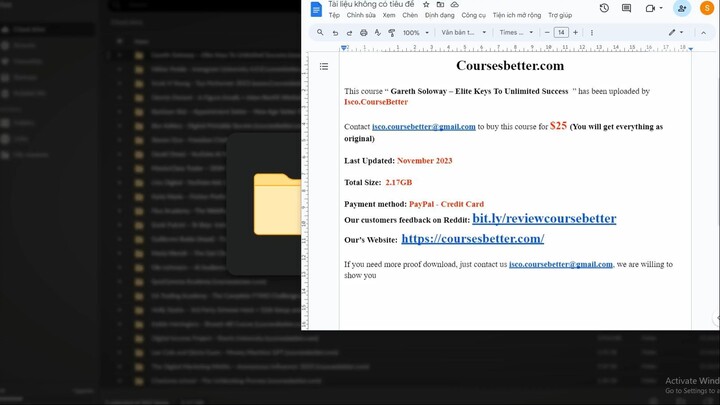
Task: Show the document outline icon
Action: (x=324, y=67)
